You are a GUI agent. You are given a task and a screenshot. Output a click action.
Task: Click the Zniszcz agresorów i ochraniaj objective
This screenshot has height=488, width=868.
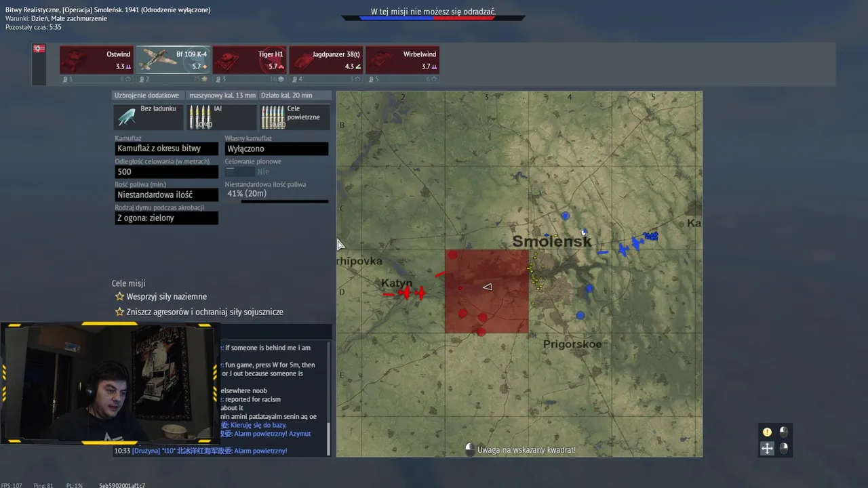click(x=205, y=312)
